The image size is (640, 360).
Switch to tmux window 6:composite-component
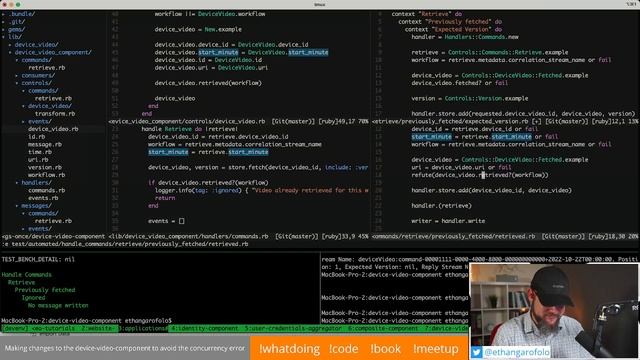pos(383,328)
